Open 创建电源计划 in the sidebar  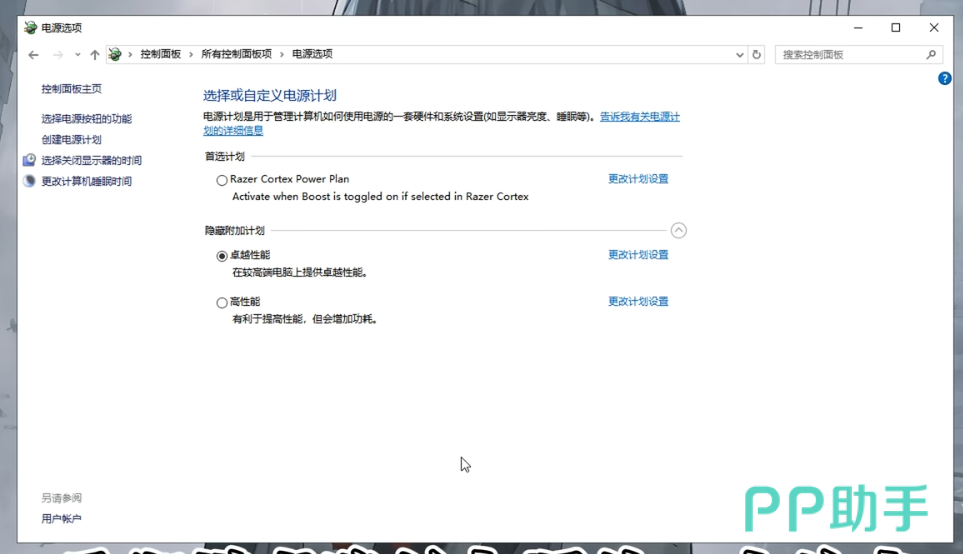coord(71,140)
